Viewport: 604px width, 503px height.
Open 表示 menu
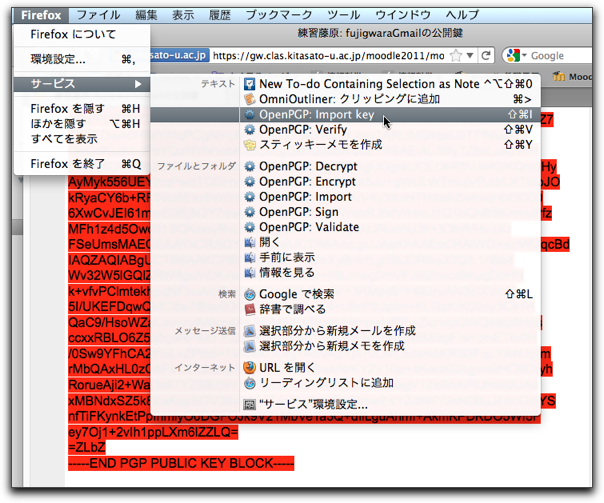tap(183, 15)
